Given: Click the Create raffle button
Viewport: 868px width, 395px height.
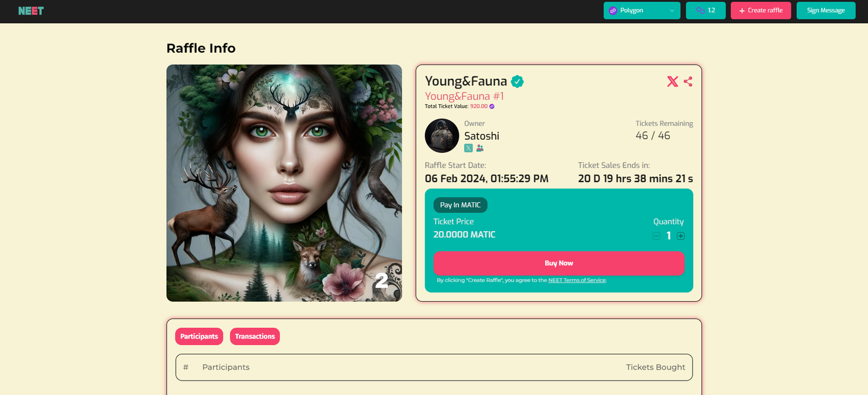Looking at the screenshot, I should coord(760,10).
